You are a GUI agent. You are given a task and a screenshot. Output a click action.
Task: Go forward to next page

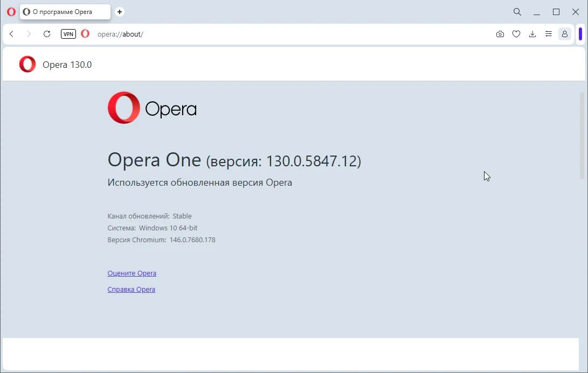(29, 34)
